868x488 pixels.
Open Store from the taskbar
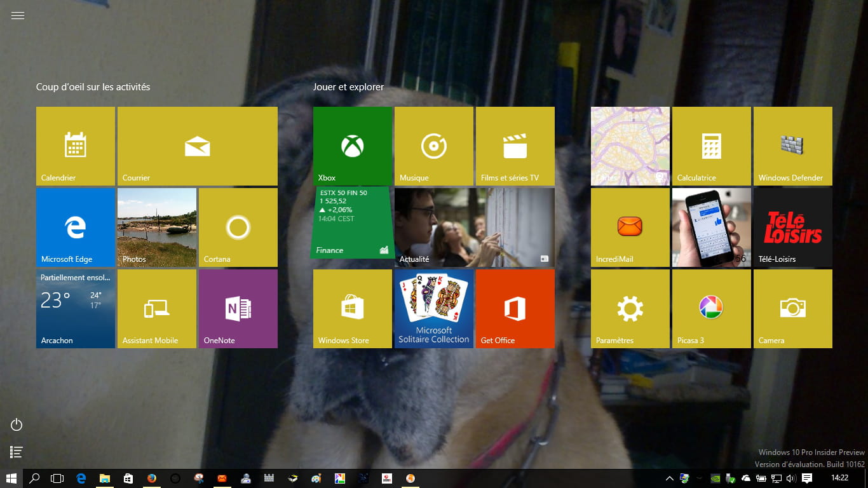128,478
